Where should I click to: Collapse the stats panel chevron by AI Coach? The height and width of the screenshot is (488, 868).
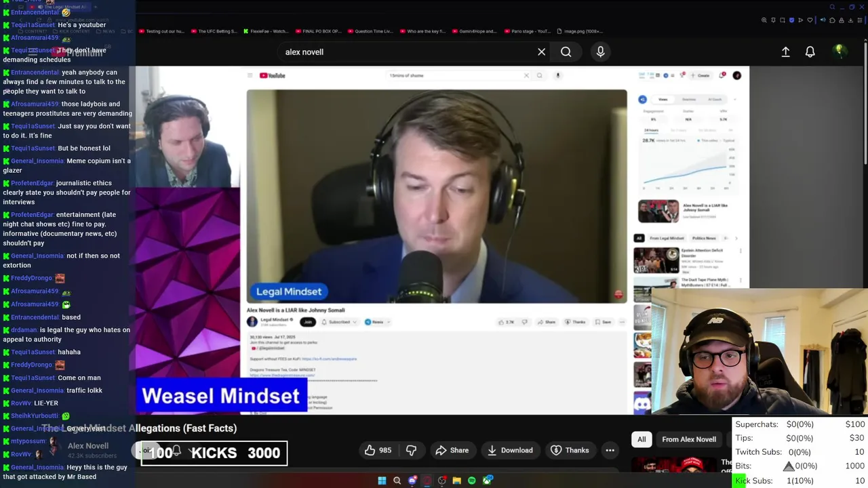pyautogui.click(x=734, y=100)
